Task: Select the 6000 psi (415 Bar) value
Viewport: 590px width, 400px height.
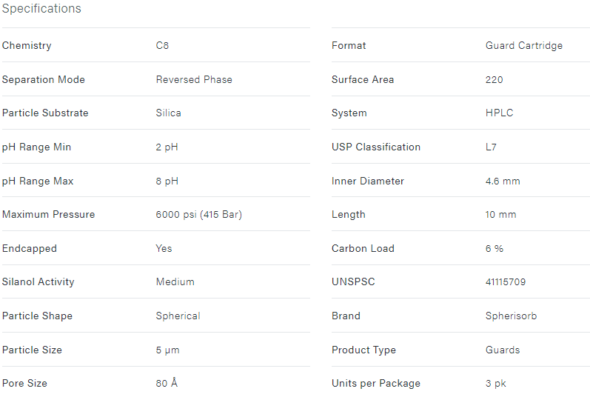Action: 199,214
